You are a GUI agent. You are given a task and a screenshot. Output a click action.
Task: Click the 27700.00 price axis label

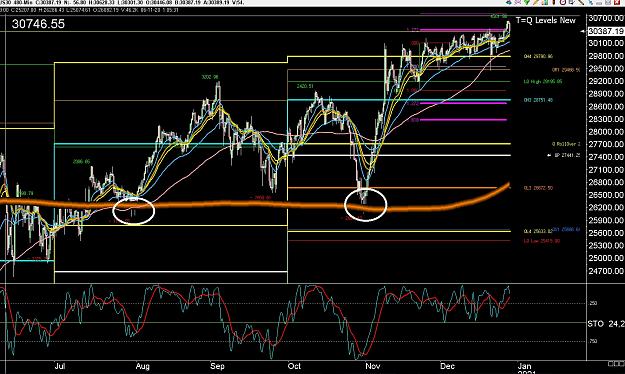(x=606, y=144)
